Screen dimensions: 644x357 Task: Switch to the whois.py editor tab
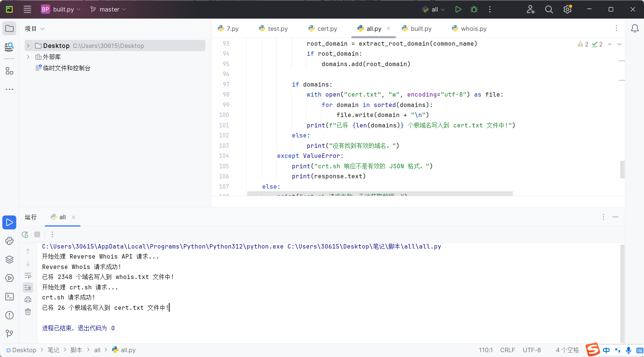coord(469,29)
